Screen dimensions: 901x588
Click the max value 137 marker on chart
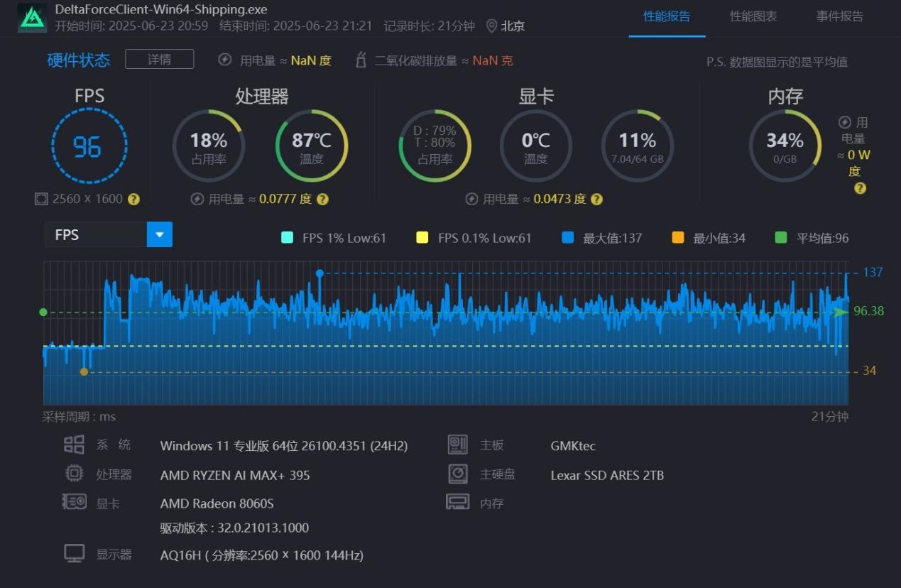(320, 273)
